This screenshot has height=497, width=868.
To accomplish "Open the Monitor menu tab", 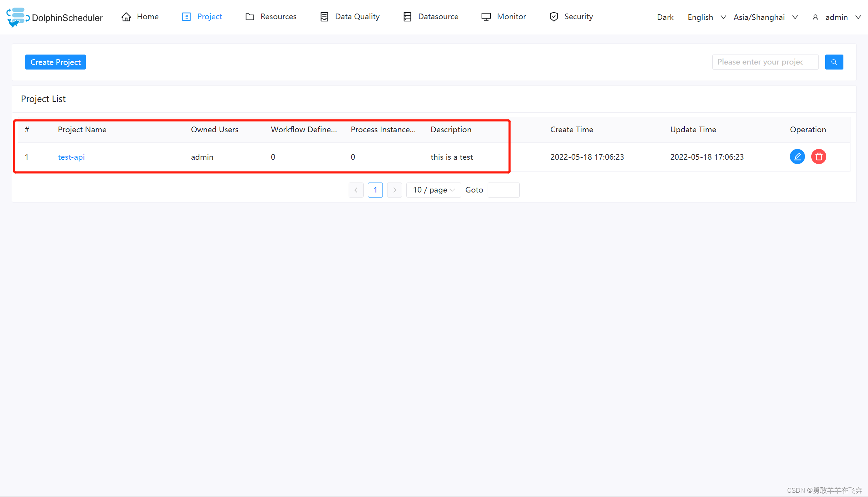I will 511,16.
